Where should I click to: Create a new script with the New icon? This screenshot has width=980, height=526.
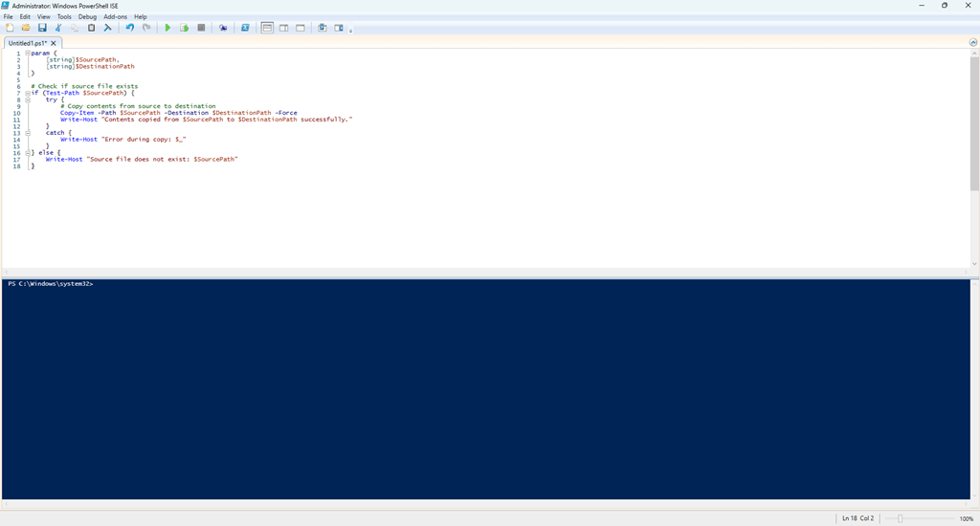pos(10,28)
